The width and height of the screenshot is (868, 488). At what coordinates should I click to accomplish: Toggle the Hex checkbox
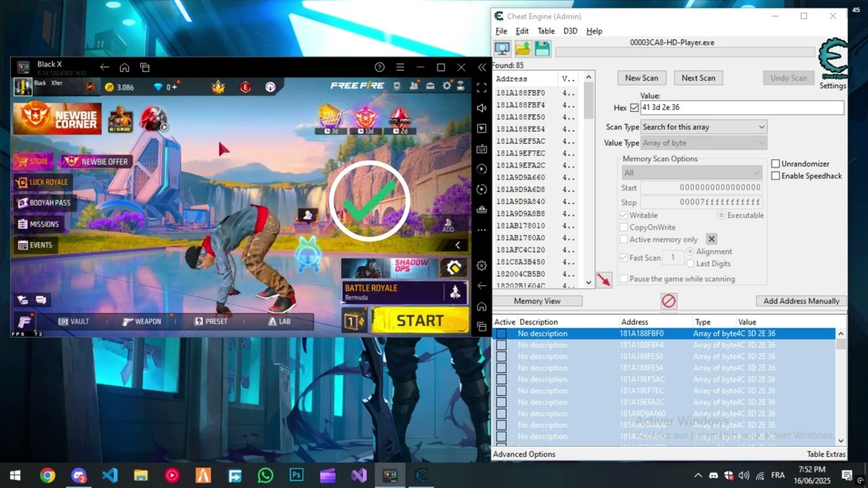pos(635,108)
